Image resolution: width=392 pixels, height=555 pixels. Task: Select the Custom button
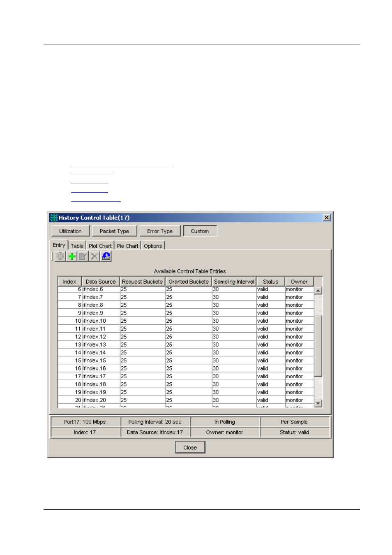pos(200,231)
